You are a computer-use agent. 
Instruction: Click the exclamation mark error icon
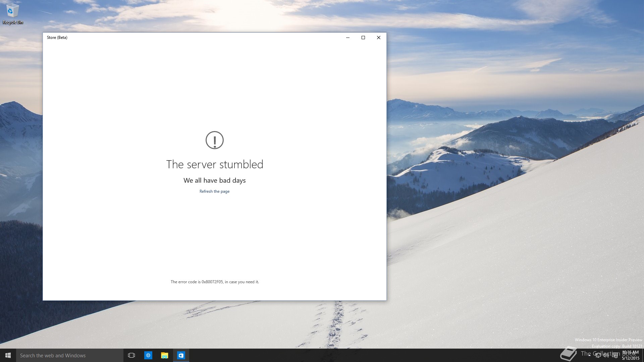coord(215,140)
